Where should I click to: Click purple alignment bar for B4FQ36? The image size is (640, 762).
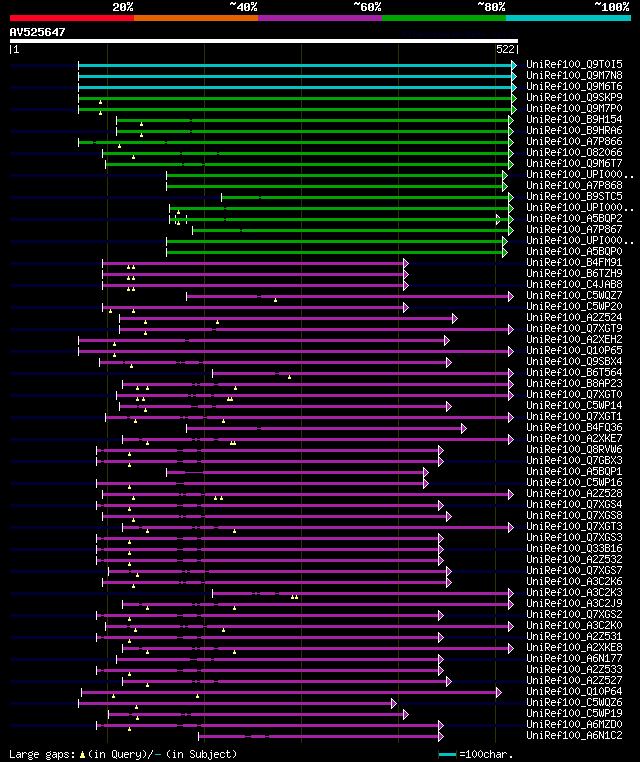pos(324,429)
